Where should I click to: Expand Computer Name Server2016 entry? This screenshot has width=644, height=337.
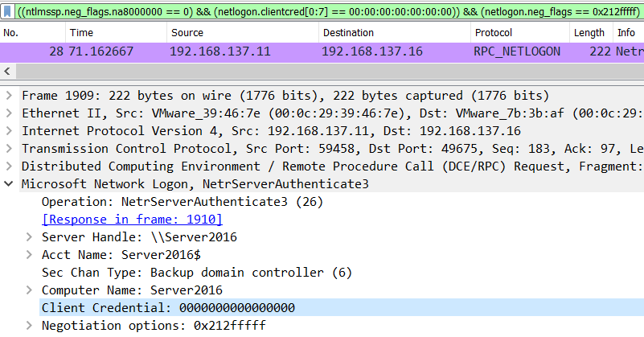(x=29, y=290)
